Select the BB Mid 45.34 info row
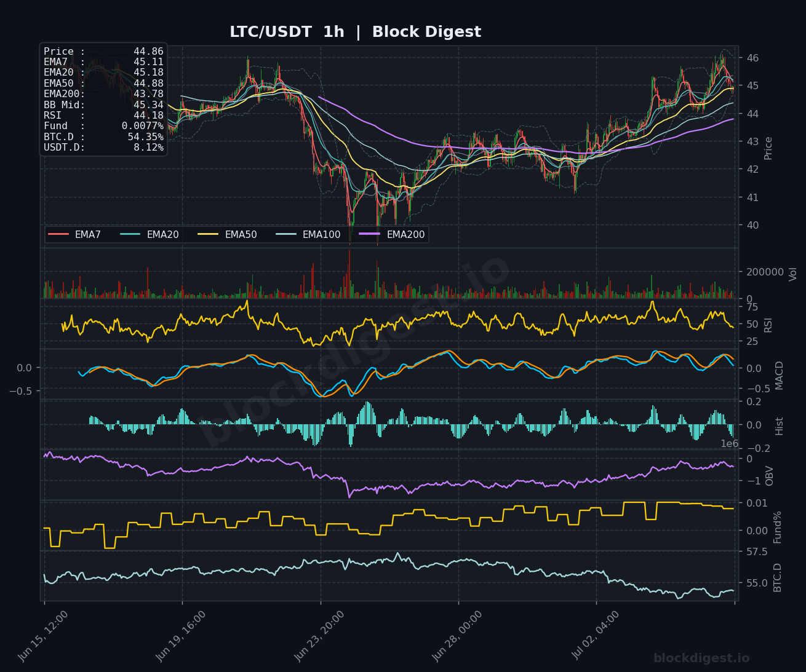Screen dimensions: 806x672 click(x=103, y=105)
